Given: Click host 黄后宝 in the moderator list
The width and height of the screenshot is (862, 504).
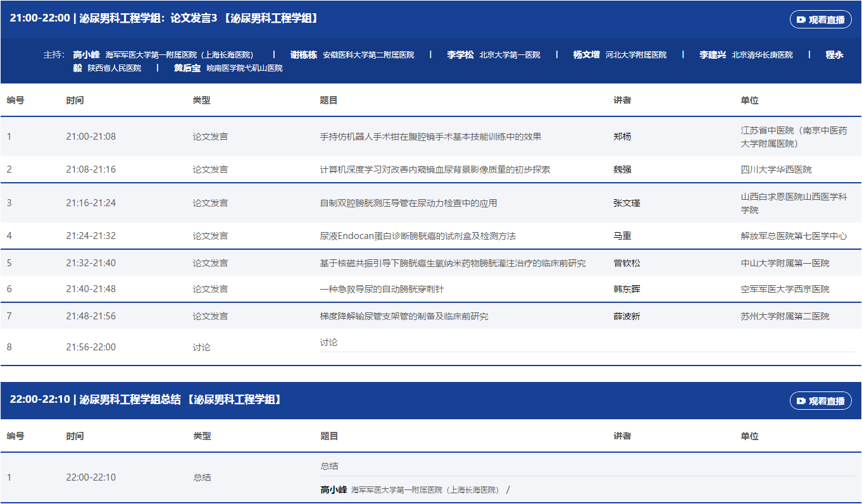Looking at the screenshot, I should [187, 68].
